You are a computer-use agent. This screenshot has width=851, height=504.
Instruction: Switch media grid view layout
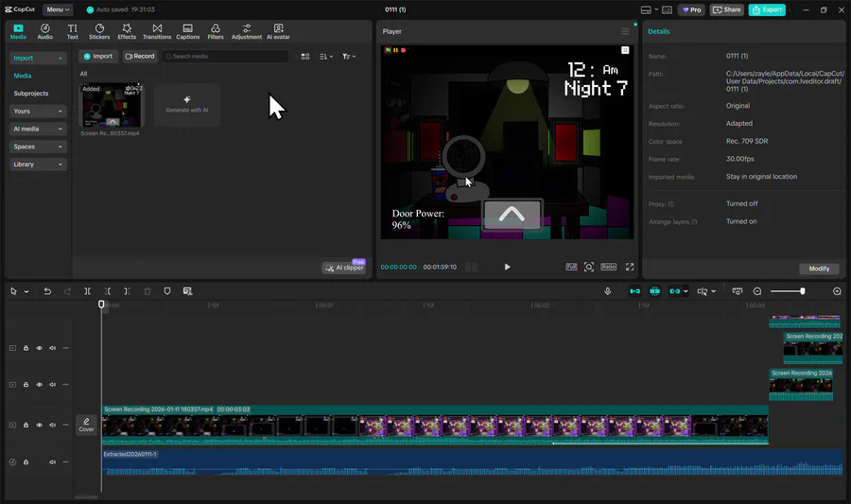tap(305, 57)
